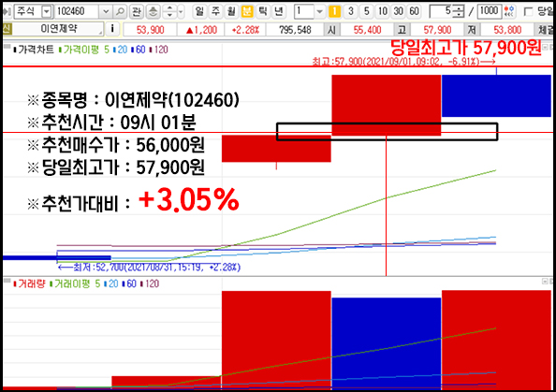Click the round icon next to 관

pyautogui.click(x=153, y=12)
